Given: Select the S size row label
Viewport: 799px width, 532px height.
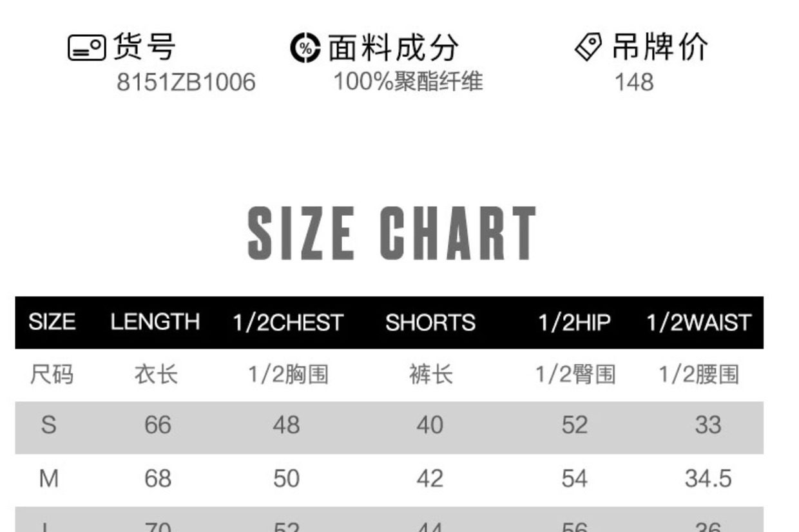Looking at the screenshot, I should point(48,425).
